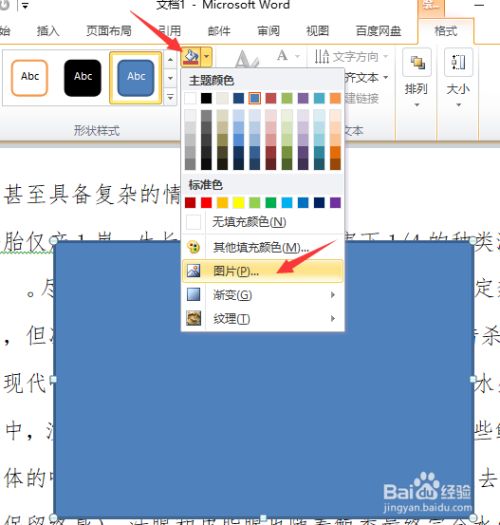Click the shape's left middle resize handle
The height and width of the screenshot is (525, 500).
[53, 379]
